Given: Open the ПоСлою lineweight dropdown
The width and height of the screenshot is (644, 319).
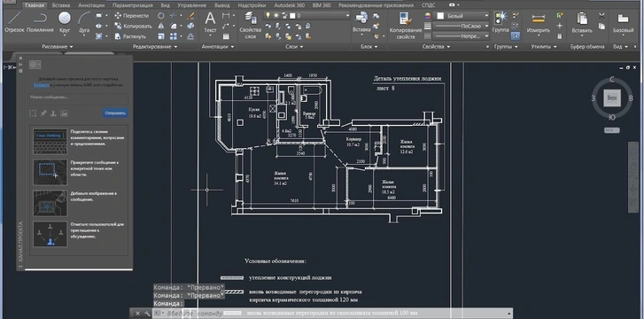Looking at the screenshot, I should [462, 26].
